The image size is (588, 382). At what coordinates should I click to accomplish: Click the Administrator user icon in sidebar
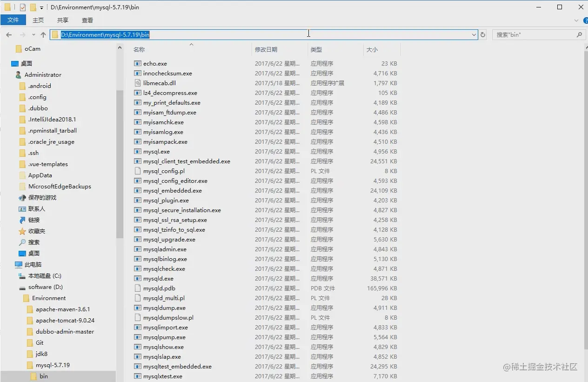tap(19, 75)
